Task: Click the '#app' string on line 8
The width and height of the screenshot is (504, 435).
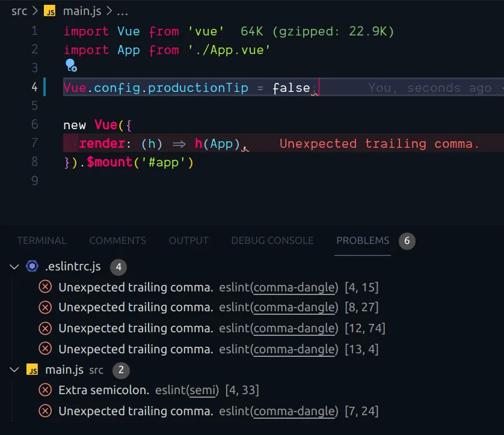Action: pyautogui.click(x=164, y=162)
